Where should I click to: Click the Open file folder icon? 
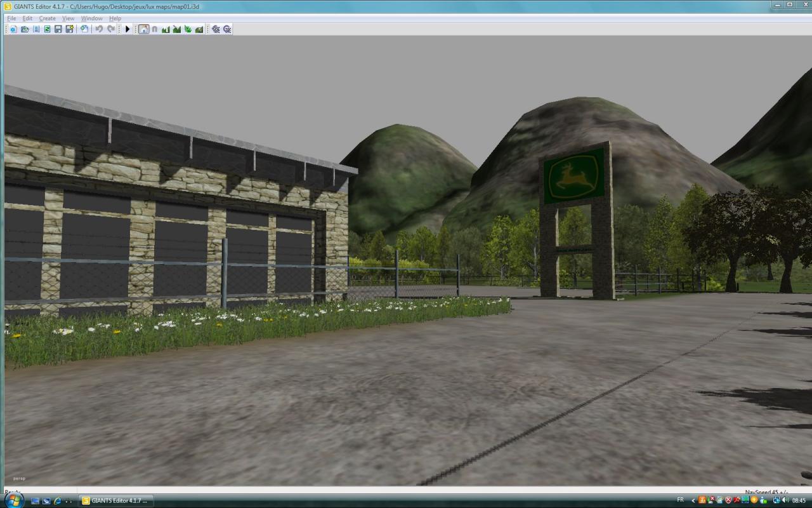pyautogui.click(x=25, y=29)
